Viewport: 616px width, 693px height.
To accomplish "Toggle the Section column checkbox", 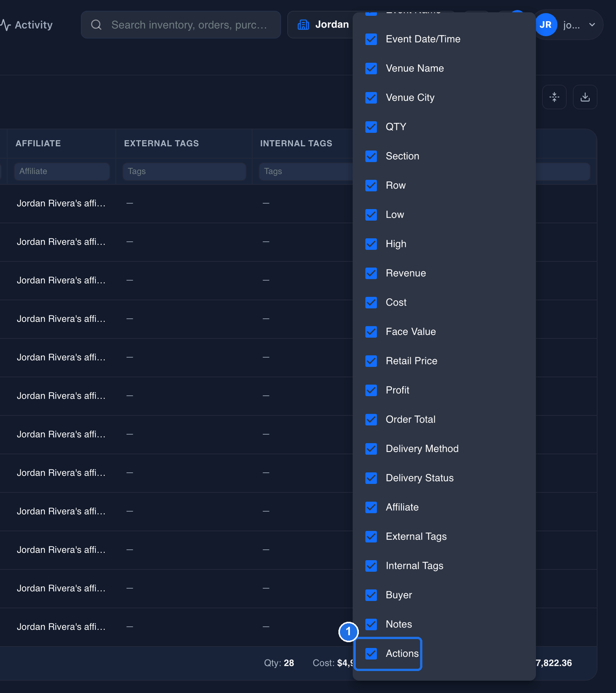I will click(371, 156).
